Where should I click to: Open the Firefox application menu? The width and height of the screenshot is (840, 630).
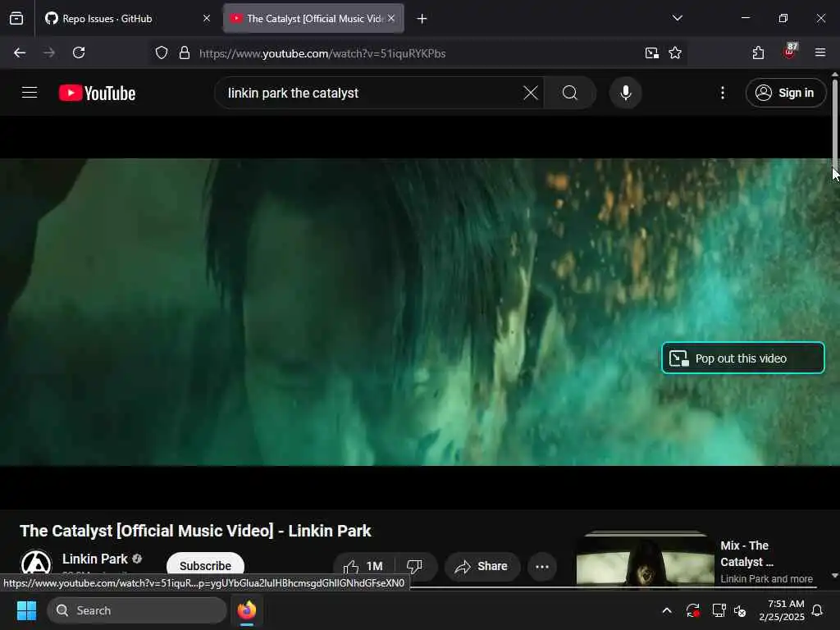tap(820, 52)
